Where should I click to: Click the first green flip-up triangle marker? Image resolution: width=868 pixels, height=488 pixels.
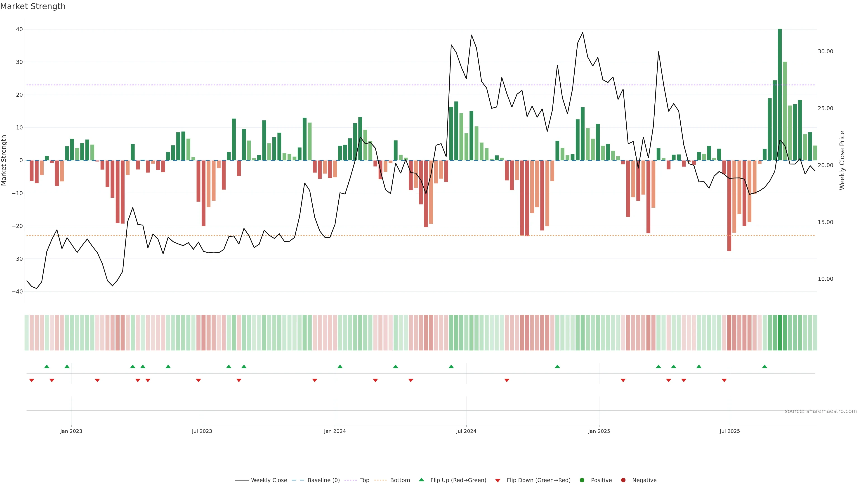(47, 366)
